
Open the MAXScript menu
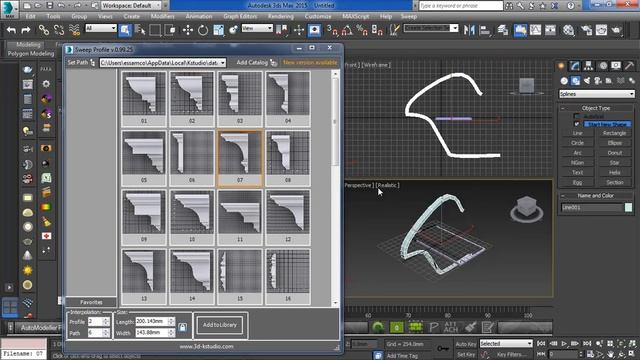[x=356, y=16]
